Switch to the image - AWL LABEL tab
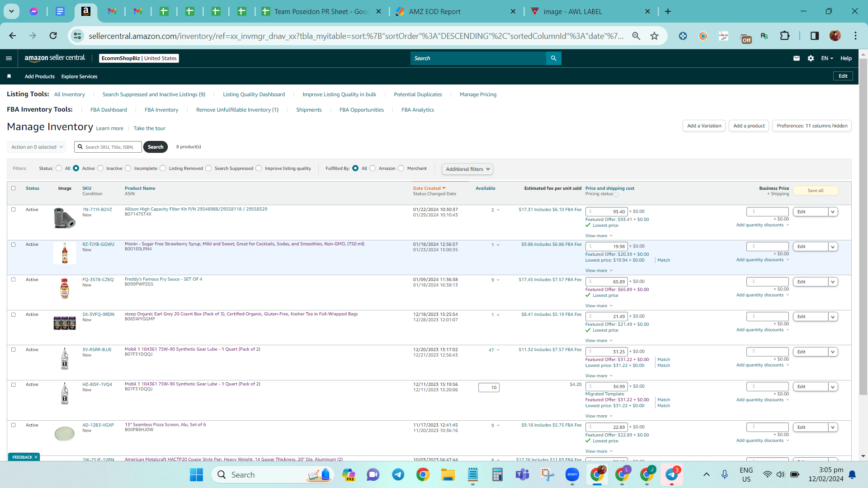This screenshot has height=488, width=868. tap(590, 11)
